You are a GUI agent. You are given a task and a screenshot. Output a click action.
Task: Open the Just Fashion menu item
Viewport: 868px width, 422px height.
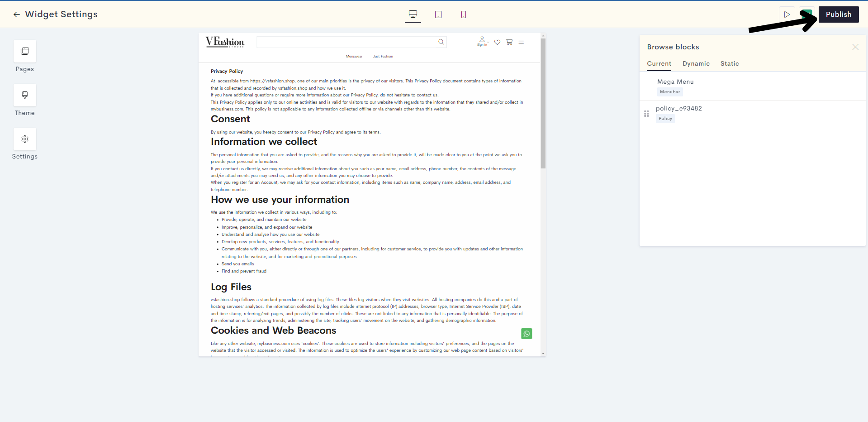point(383,57)
